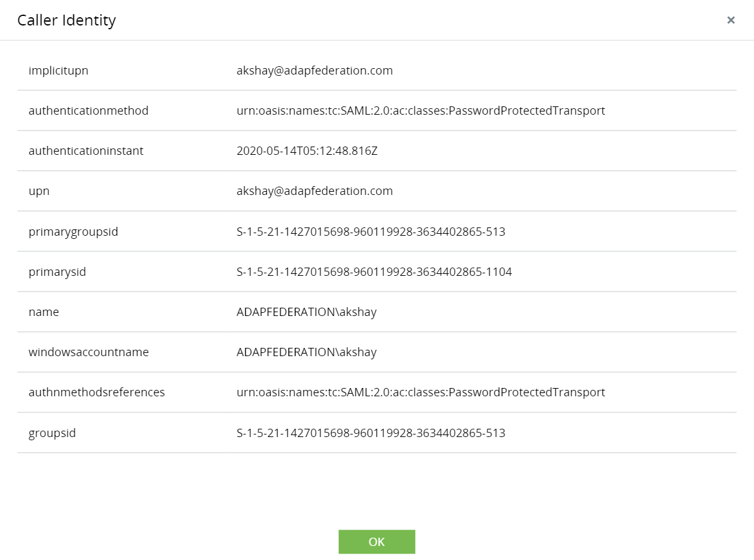The width and height of the screenshot is (754, 560).
Task: Click the email value in the upn row
Action: pyautogui.click(x=315, y=191)
